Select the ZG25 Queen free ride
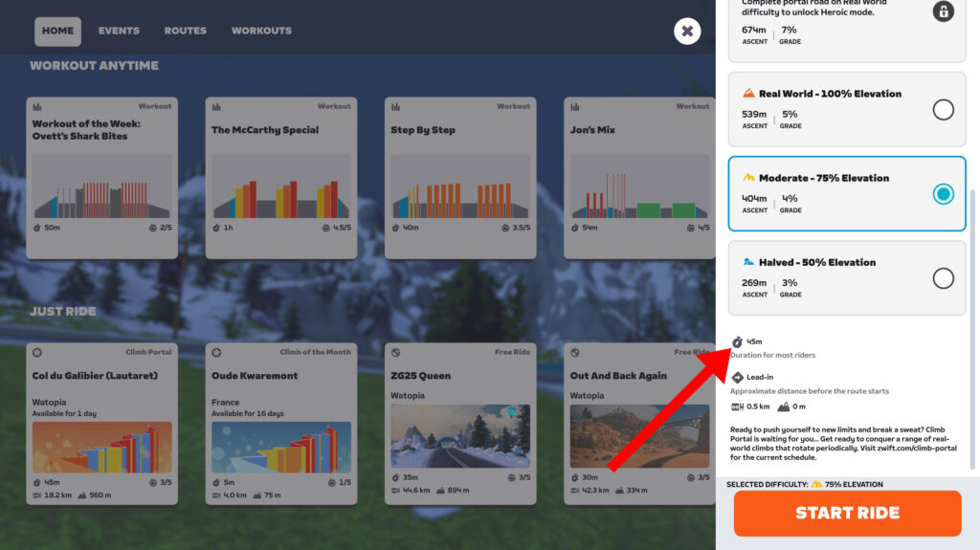The height and width of the screenshot is (550, 980). point(460,424)
